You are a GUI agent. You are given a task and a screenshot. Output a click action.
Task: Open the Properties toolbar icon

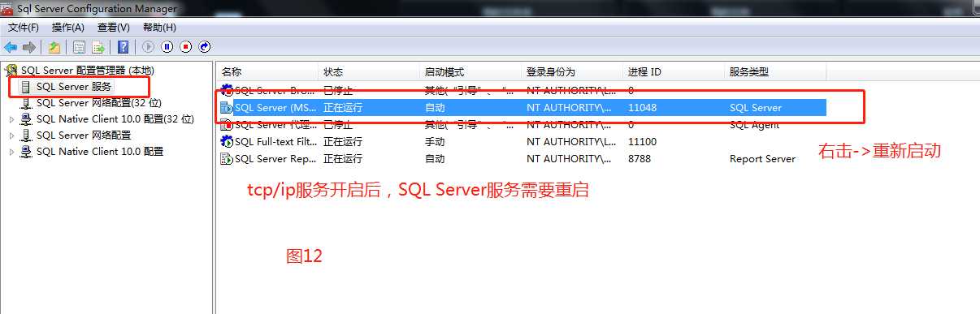pos(80,47)
